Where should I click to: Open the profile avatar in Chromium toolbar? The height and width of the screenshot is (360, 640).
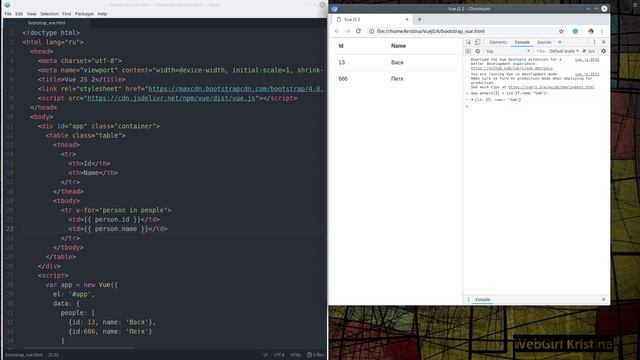click(x=591, y=31)
